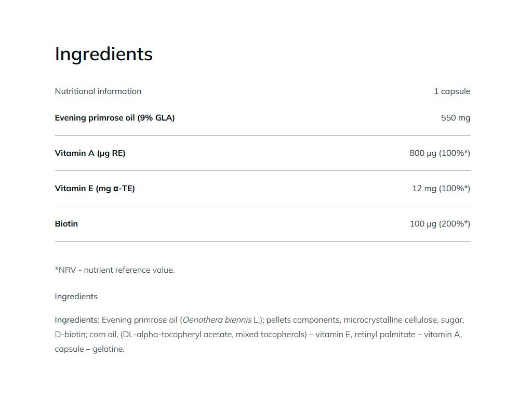532x399 pixels.
Task: Click the Biotin row label
Action: click(x=66, y=224)
